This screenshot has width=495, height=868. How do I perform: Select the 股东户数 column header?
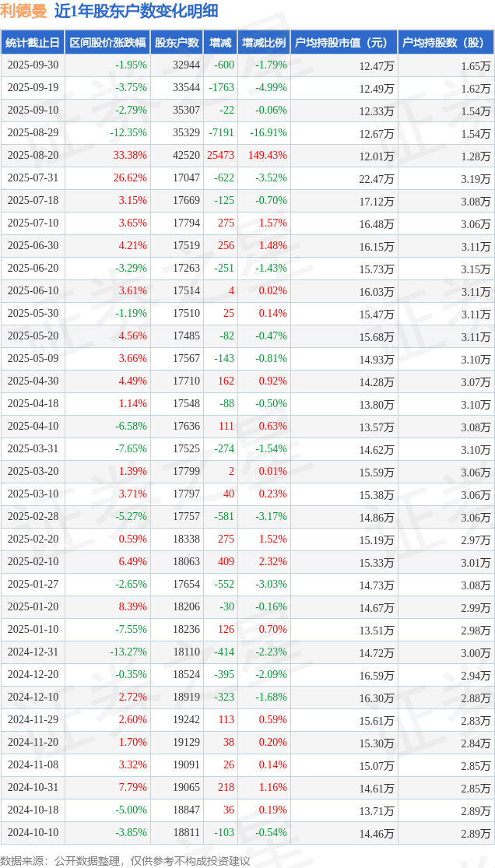177,43
